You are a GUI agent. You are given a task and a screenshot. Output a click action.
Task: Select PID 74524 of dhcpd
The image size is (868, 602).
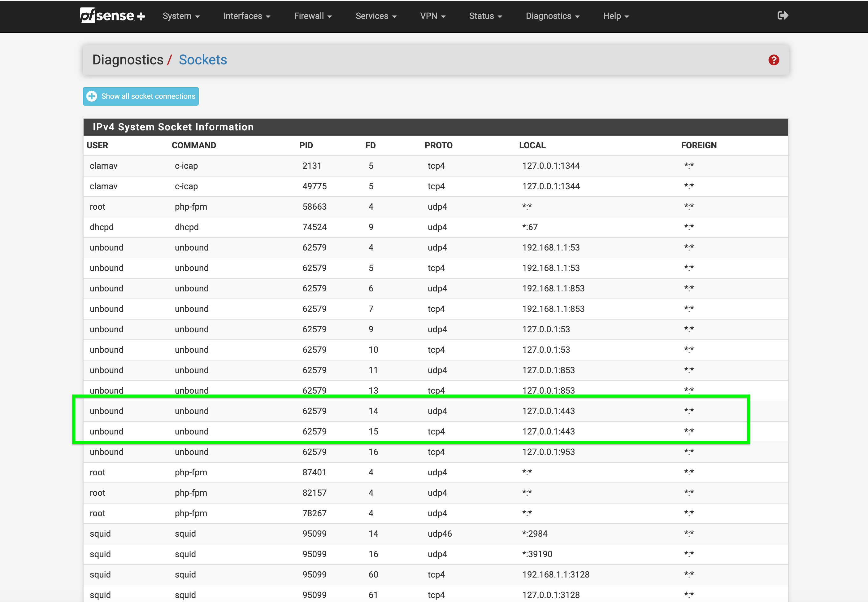(315, 227)
